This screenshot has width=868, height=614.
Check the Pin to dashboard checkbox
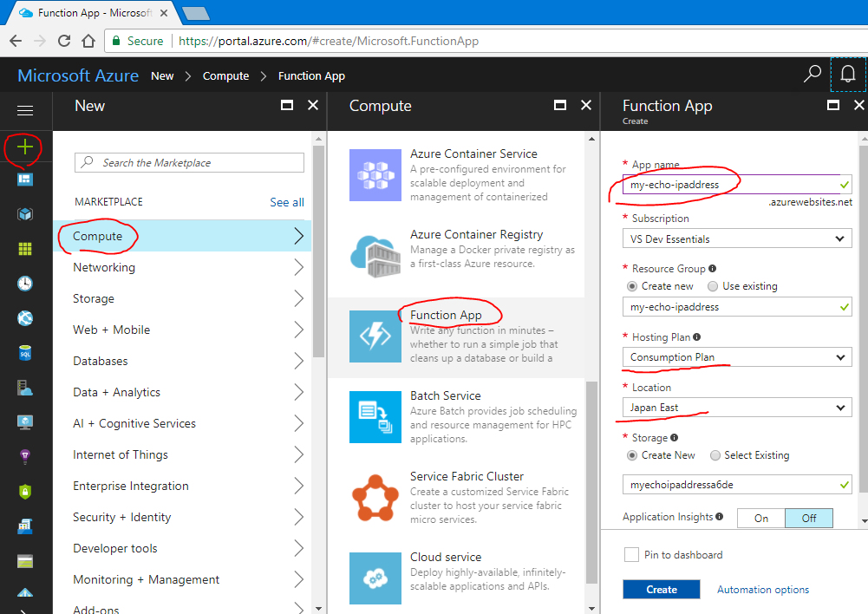coord(631,554)
